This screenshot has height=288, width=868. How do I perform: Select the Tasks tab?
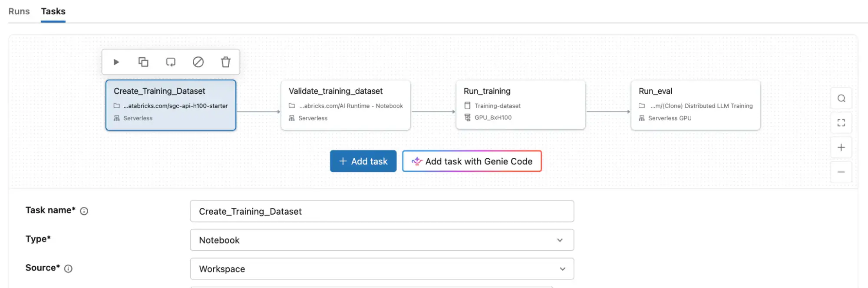(x=53, y=11)
